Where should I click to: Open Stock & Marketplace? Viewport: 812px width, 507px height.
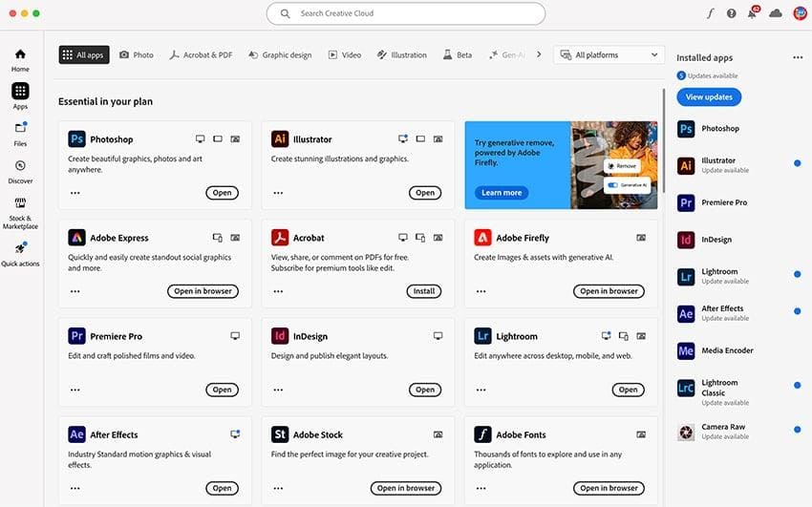pyautogui.click(x=20, y=213)
